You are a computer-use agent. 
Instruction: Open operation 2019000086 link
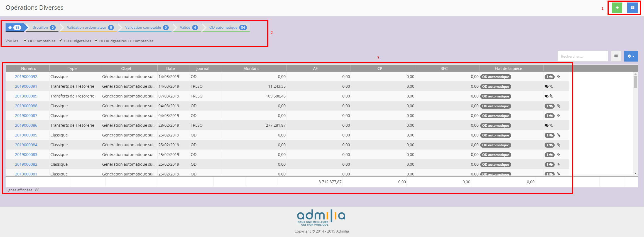(26, 125)
